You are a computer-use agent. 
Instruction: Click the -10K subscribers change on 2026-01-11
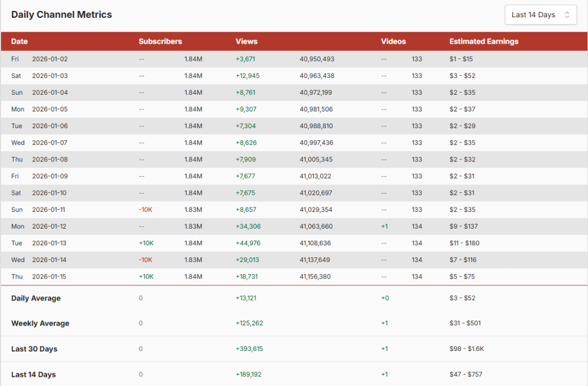click(x=145, y=210)
